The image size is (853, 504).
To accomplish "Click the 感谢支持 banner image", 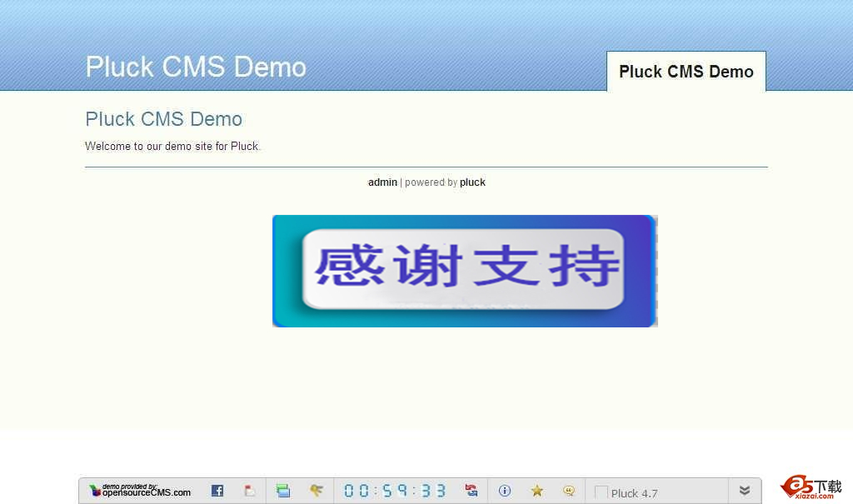I will pyautogui.click(x=465, y=271).
